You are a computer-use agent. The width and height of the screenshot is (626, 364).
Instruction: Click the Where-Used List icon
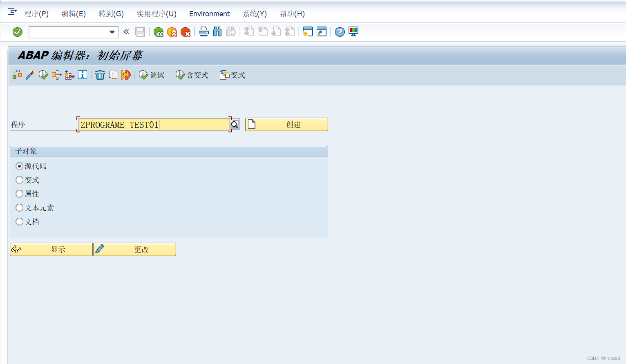point(69,75)
